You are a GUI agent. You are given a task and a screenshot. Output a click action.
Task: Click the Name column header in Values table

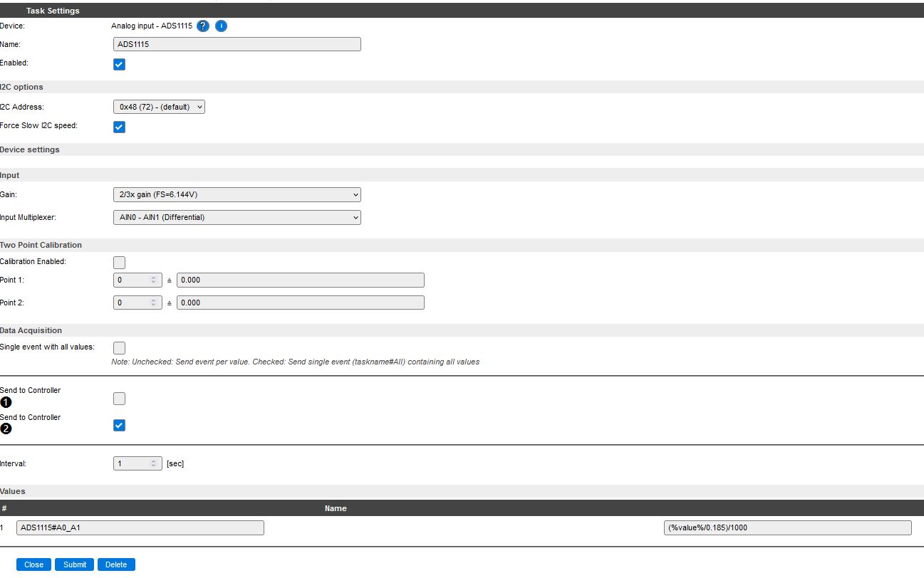pyautogui.click(x=336, y=508)
